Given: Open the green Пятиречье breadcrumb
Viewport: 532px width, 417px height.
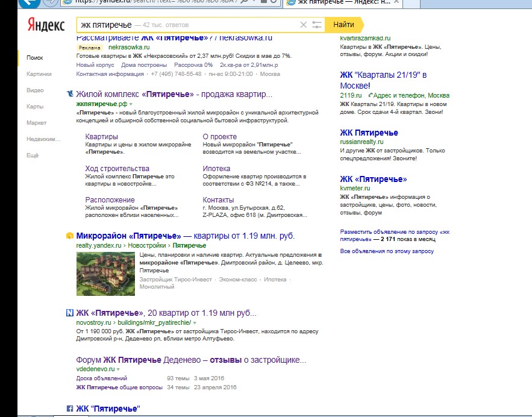Looking at the screenshot, I should pyautogui.click(x=189, y=245).
